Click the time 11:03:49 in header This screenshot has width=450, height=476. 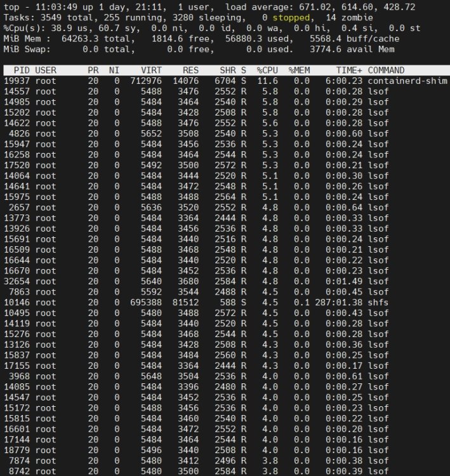[x=56, y=7]
